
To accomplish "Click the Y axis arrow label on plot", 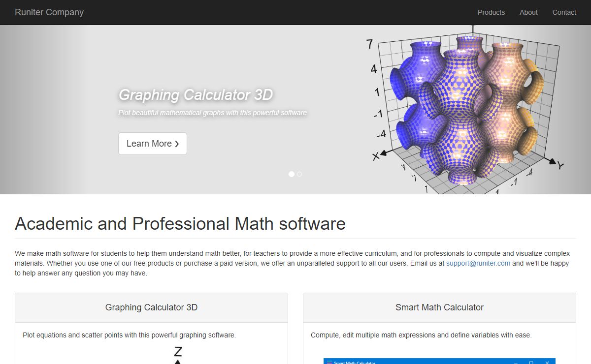I will tap(559, 165).
